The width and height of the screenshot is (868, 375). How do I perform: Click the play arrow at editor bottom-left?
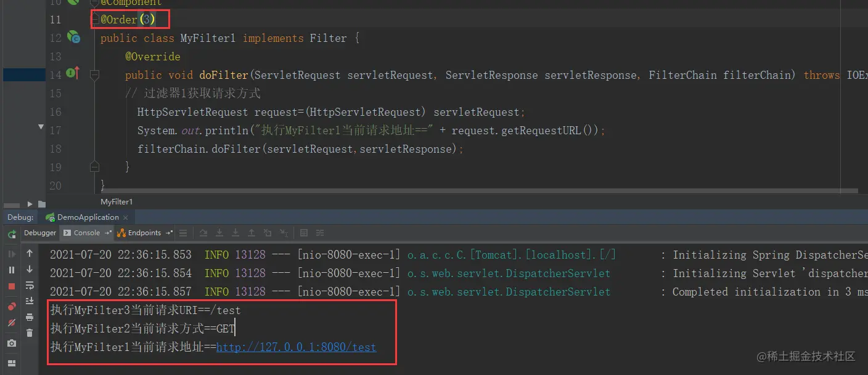[30, 204]
